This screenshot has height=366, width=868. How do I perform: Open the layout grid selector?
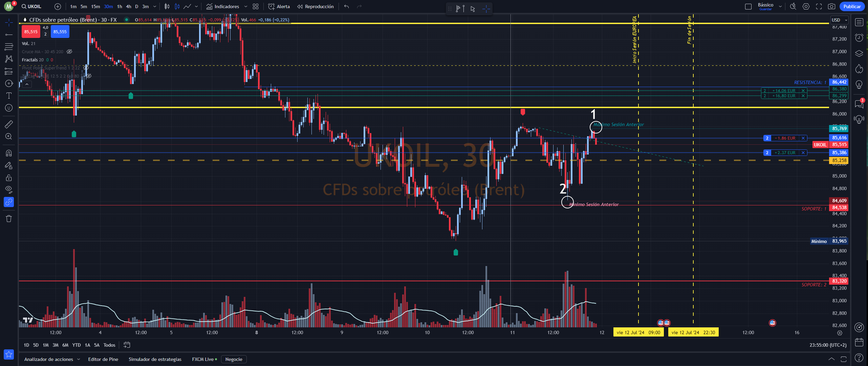pos(256,6)
